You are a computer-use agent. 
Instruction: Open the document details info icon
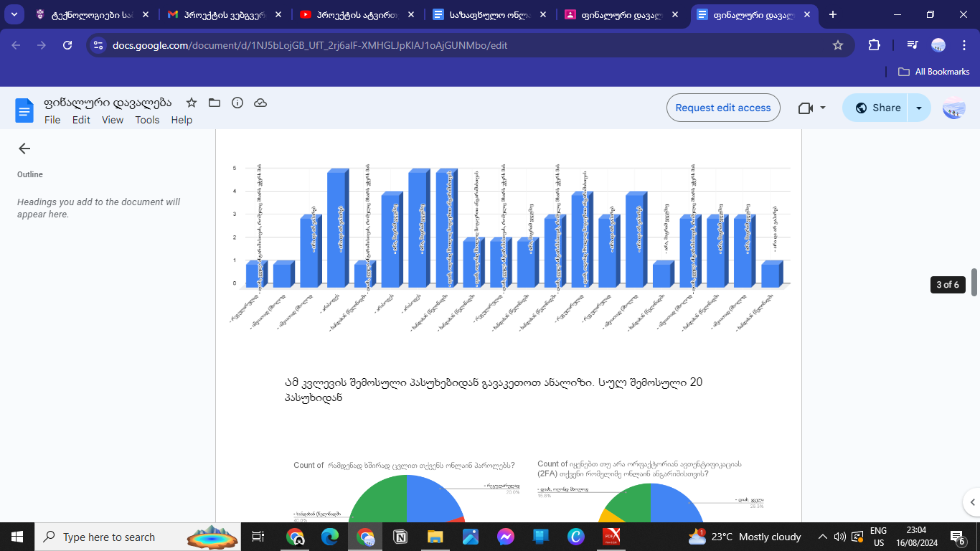[x=237, y=103]
